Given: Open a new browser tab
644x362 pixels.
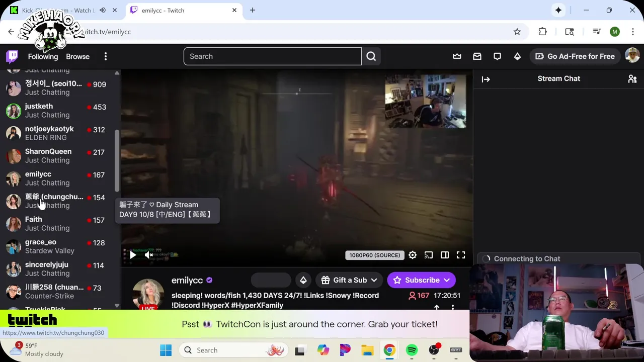Looking at the screenshot, I should click(253, 10).
